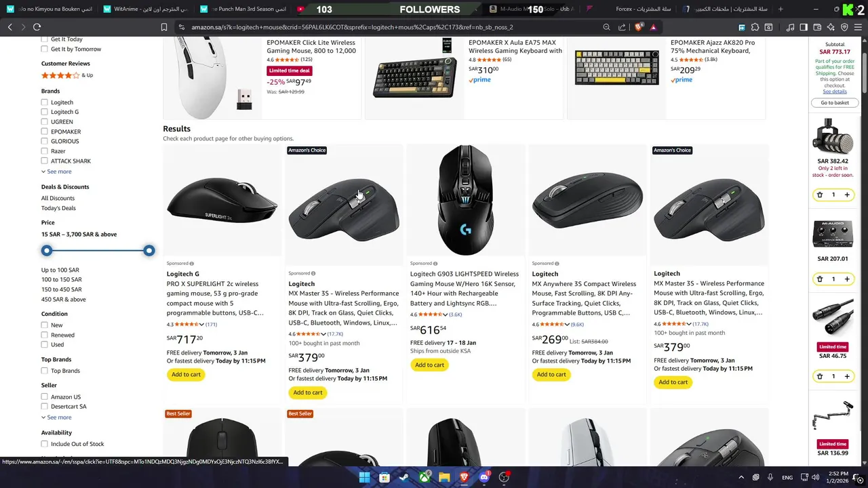
Task: Expand See more under Seller
Action: 56,418
